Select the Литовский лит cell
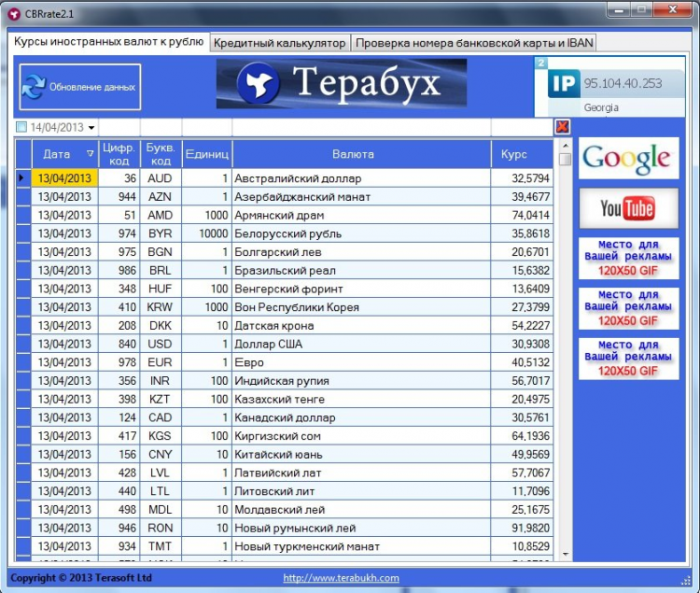The height and width of the screenshot is (593, 700). tap(361, 491)
